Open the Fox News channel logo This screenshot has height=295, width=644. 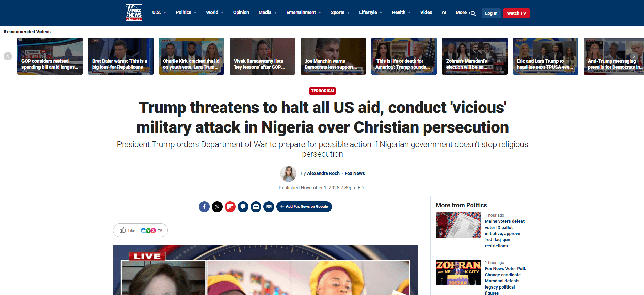134,13
